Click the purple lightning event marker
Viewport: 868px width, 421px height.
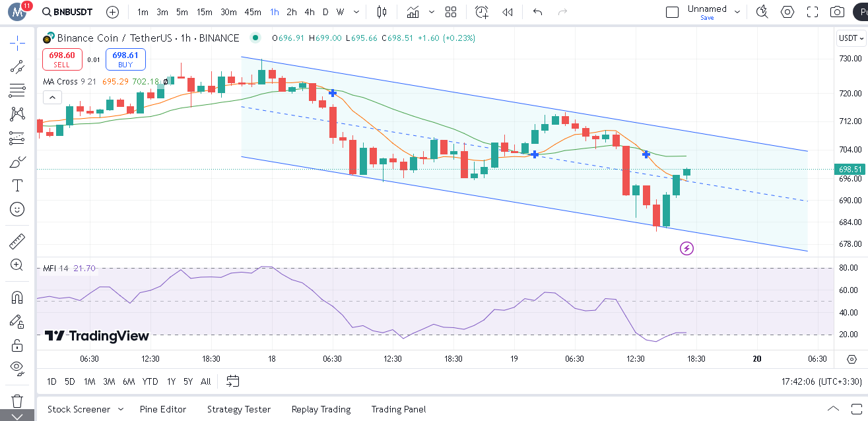click(x=686, y=249)
